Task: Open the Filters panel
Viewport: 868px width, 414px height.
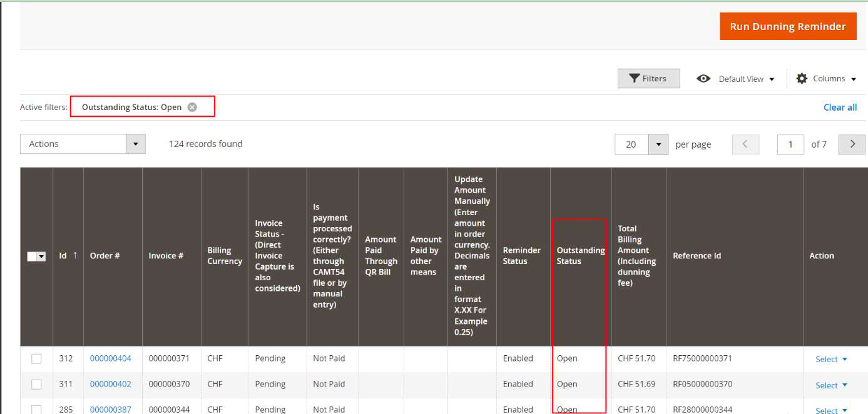Action: 648,79
